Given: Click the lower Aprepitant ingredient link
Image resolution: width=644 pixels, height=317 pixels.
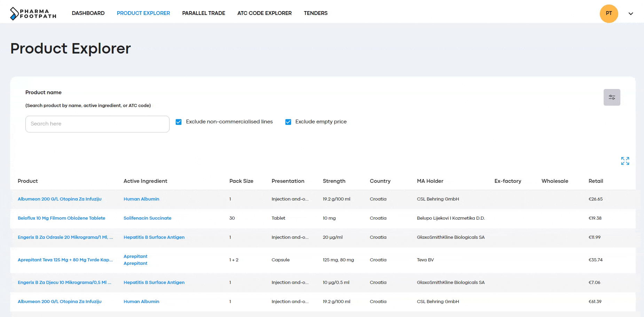Looking at the screenshot, I should tap(135, 263).
